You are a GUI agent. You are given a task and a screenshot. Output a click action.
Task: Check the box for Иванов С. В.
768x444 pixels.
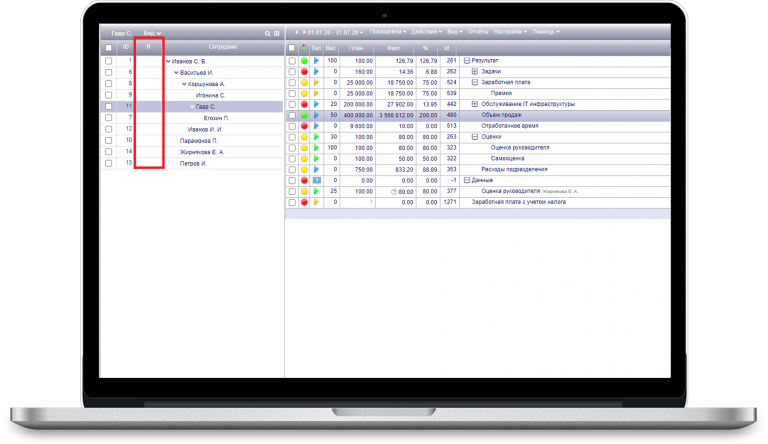tap(108, 61)
